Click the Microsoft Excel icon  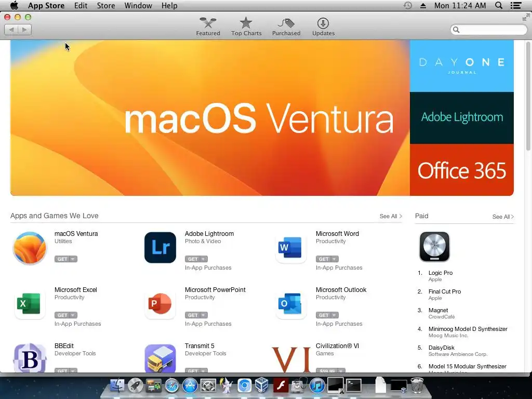[30, 303]
